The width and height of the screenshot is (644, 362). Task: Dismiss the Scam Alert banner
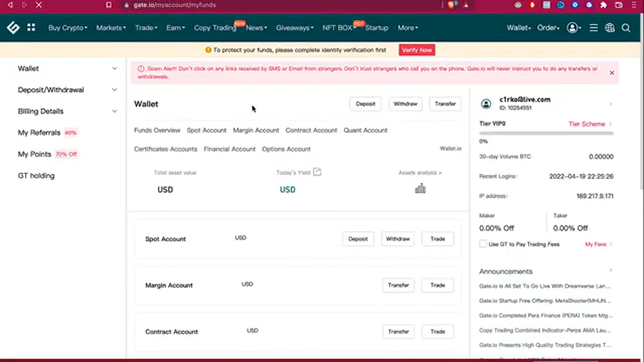[x=612, y=73]
